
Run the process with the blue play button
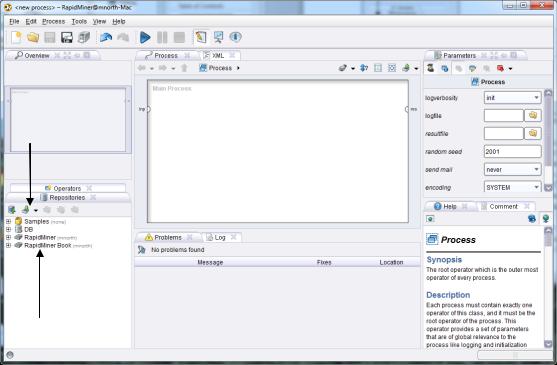click(x=145, y=37)
